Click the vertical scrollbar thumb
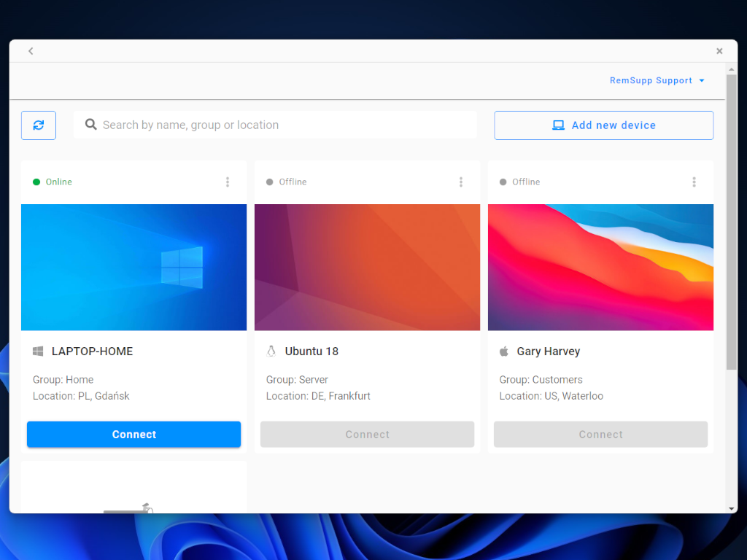The image size is (747, 560). pyautogui.click(x=732, y=219)
